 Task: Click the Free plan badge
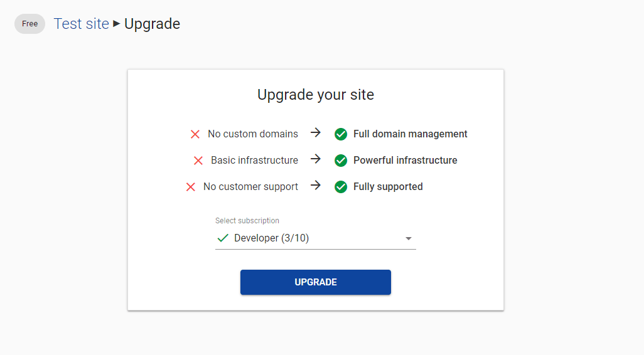pyautogui.click(x=30, y=24)
